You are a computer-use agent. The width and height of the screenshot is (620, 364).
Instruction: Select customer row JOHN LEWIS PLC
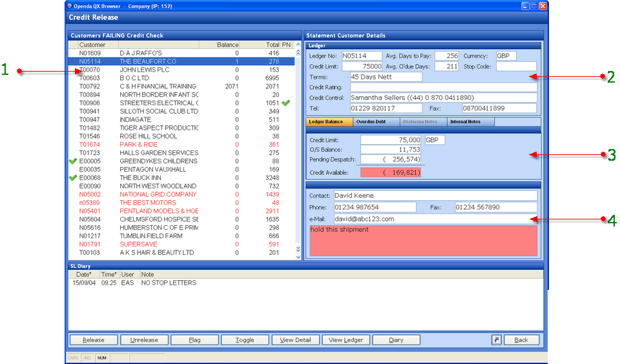(181, 70)
